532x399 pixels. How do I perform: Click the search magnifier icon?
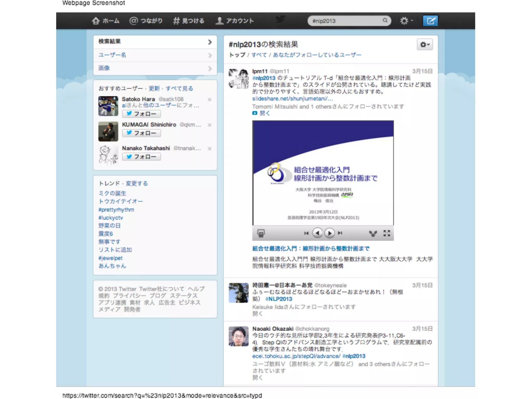tap(385, 21)
